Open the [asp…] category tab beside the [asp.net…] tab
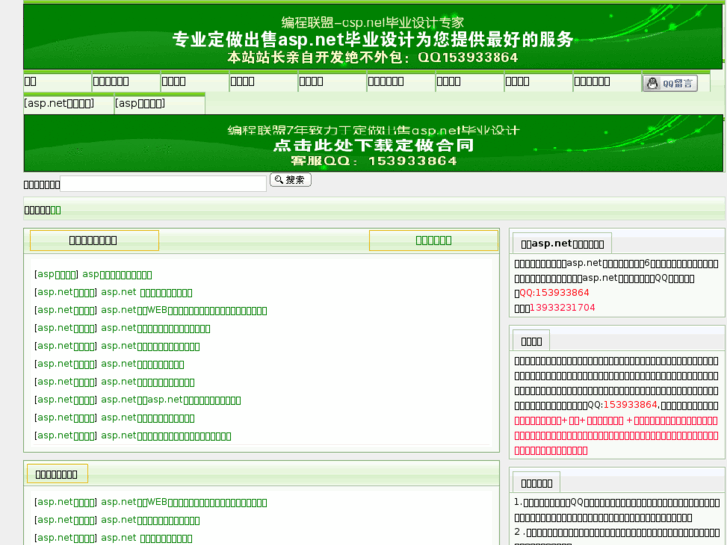Image resolution: width=727 pixels, height=545 pixels. tap(140, 103)
